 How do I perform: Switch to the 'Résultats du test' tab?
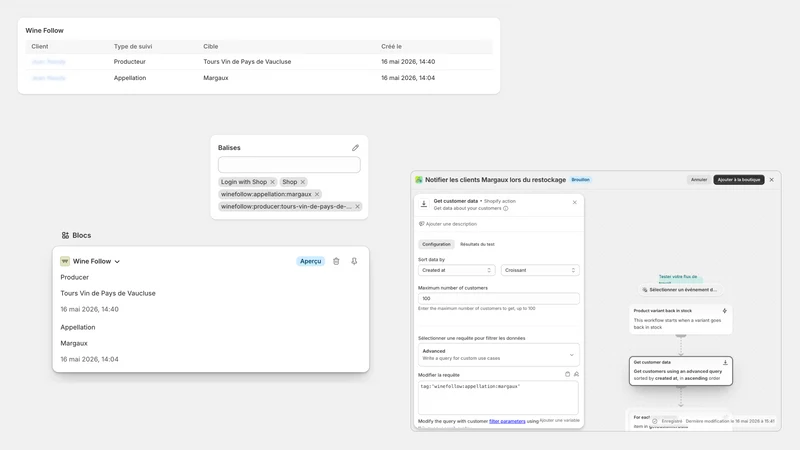coord(477,244)
